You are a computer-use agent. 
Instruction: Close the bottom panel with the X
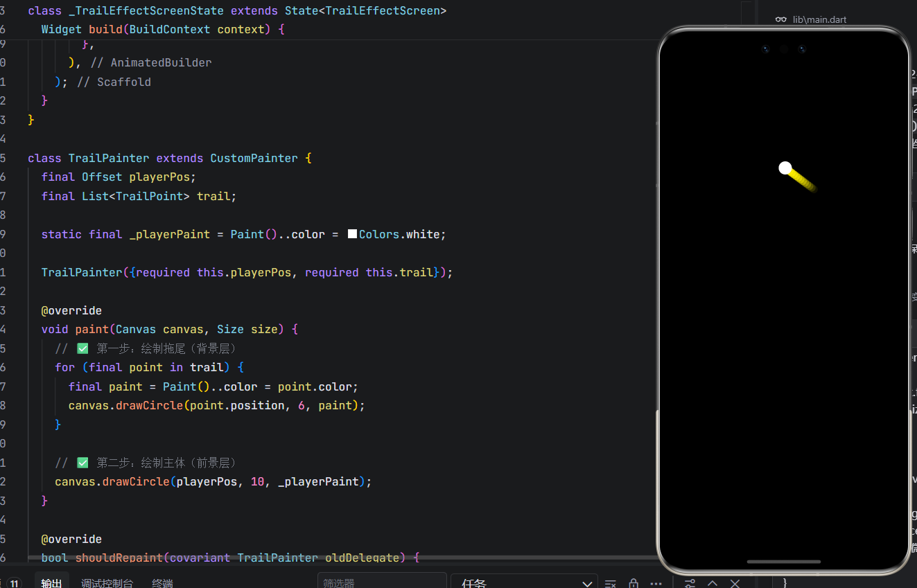[735, 584]
